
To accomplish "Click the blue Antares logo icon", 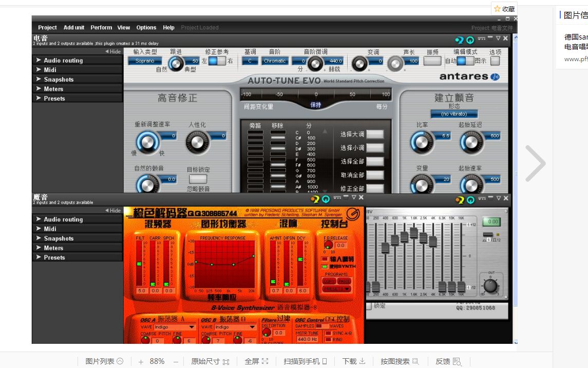I will point(495,77).
